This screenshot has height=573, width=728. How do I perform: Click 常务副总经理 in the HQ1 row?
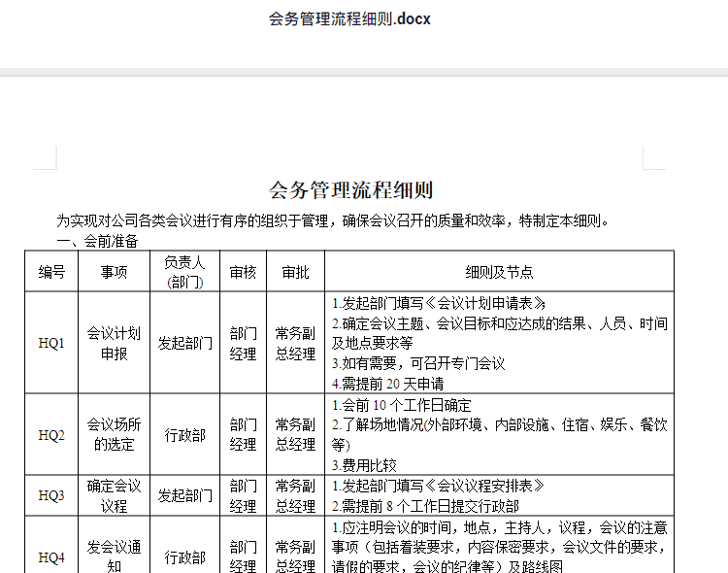click(295, 343)
